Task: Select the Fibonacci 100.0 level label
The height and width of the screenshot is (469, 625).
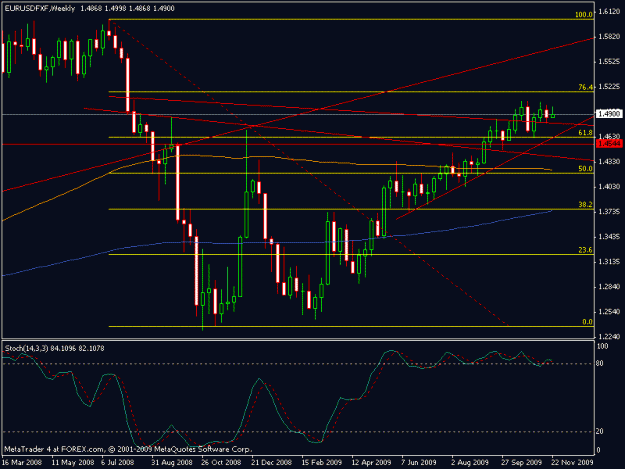Action: 584,15
